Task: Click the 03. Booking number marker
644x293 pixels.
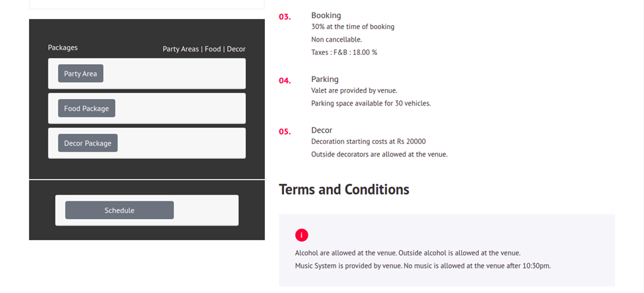Action: 285,16
